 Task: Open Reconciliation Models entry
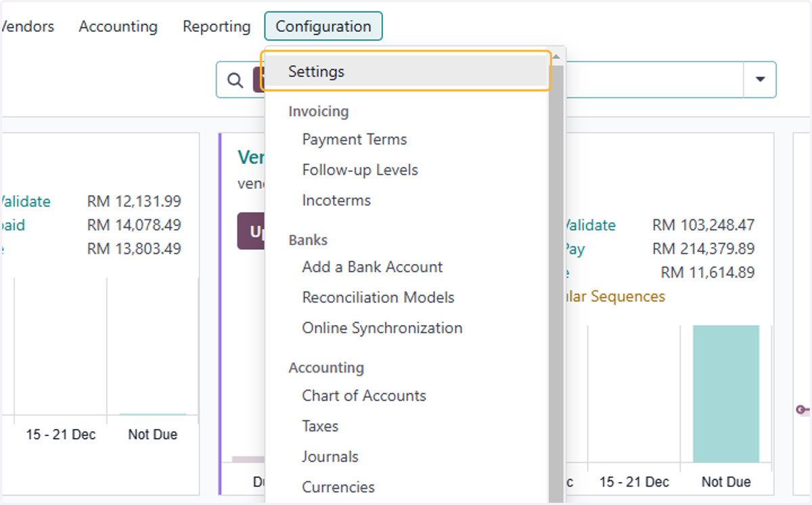point(378,297)
